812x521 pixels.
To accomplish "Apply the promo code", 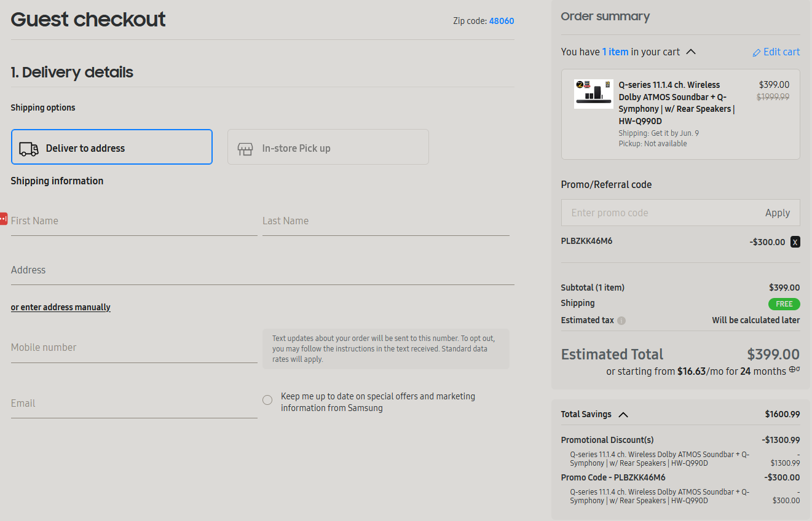I will pyautogui.click(x=777, y=213).
